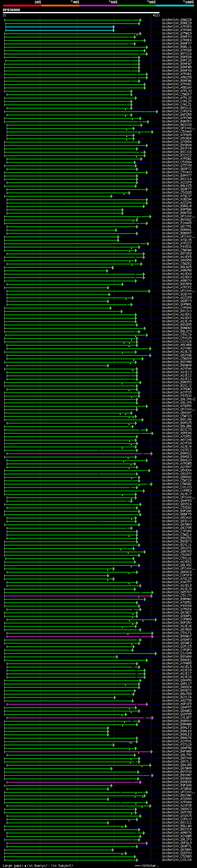Viewport: 197px width, 868px height.
Task: Select hit label UniRef100_C5YLU1
Action: (x=177, y=558)
